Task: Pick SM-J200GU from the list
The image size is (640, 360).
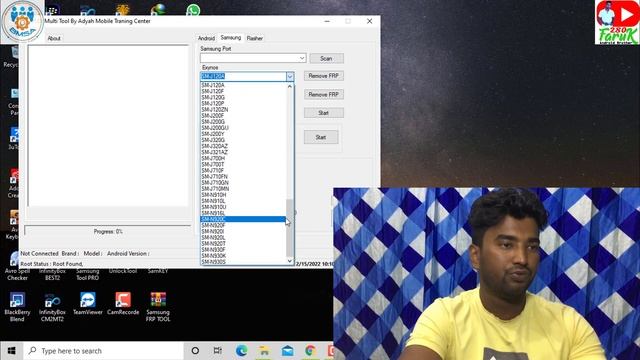Action: [243, 128]
